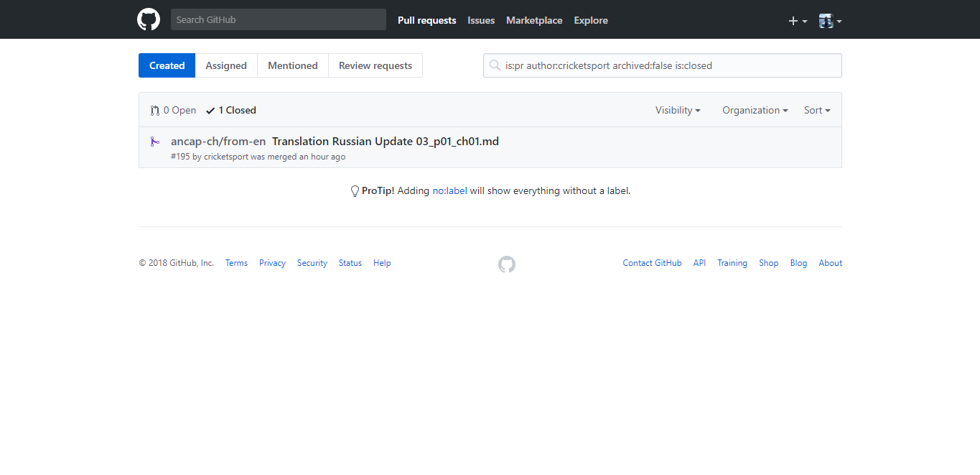The height and width of the screenshot is (475, 980).
Task: Show the 0 Open pull requests
Action: click(173, 110)
